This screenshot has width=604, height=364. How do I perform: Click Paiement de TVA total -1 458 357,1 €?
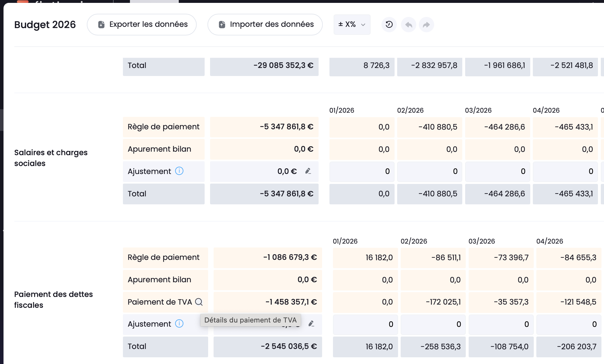[268, 302]
